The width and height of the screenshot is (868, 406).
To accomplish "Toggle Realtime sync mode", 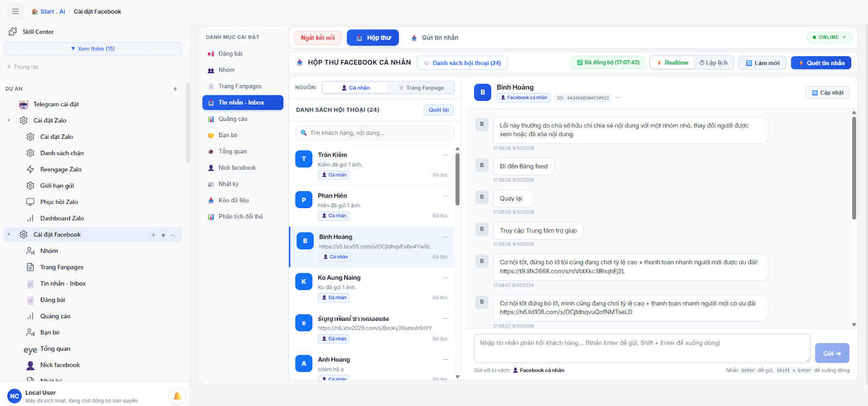I will (x=673, y=63).
